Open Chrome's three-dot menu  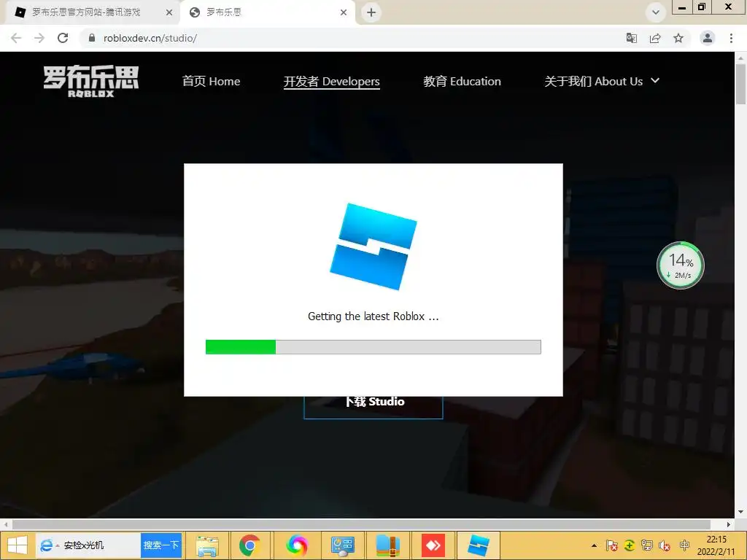pos(731,38)
